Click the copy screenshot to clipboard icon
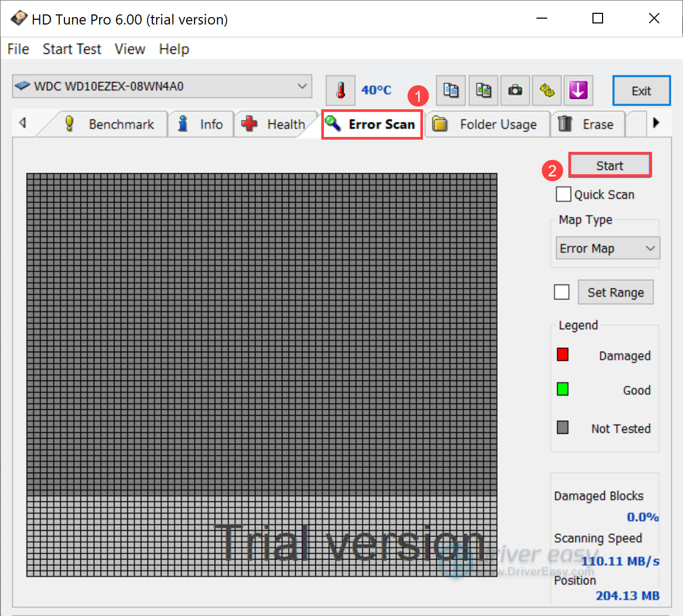 tap(483, 90)
